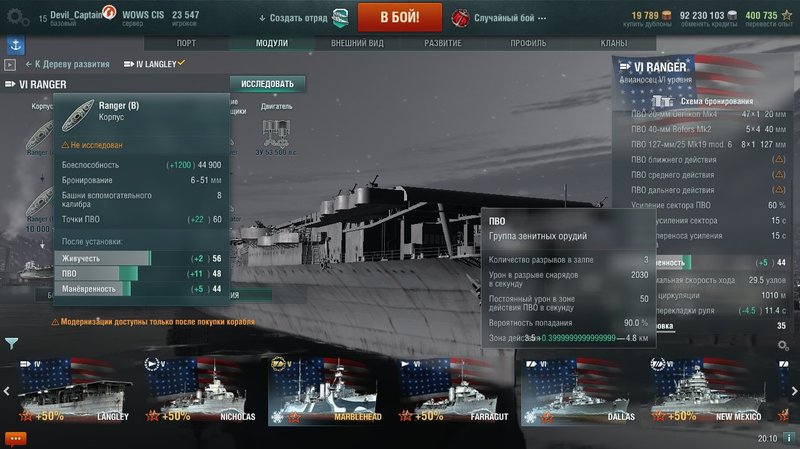Open the РАЗВИТИЕ tab
Image resolution: width=800 pixels, height=449 pixels.
tap(443, 43)
